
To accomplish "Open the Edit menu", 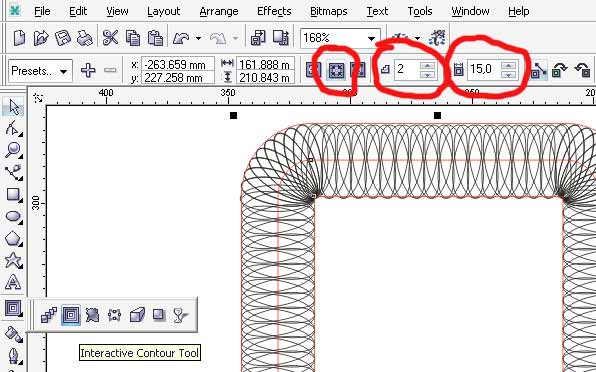I will 78,11.
